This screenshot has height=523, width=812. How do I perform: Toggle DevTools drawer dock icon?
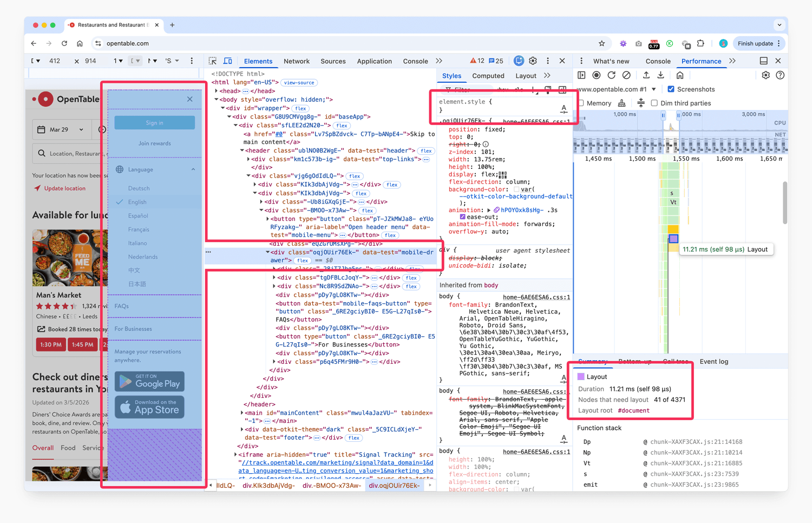pos(763,61)
